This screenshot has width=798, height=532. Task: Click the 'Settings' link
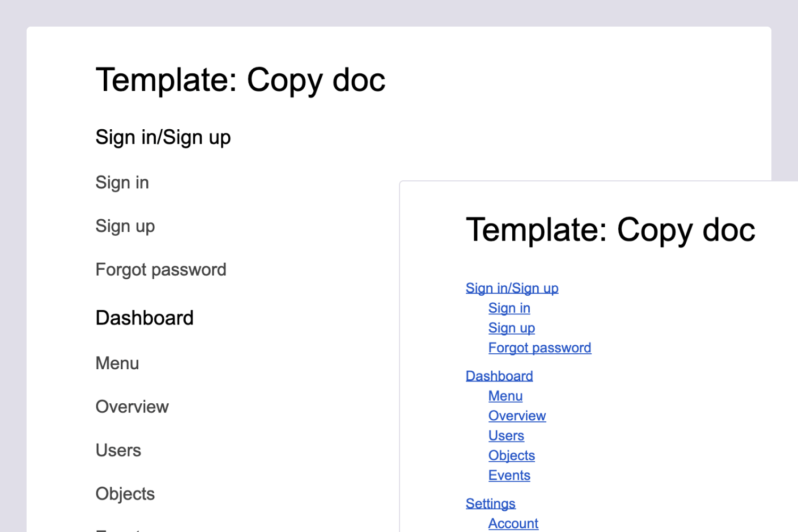[491, 503]
